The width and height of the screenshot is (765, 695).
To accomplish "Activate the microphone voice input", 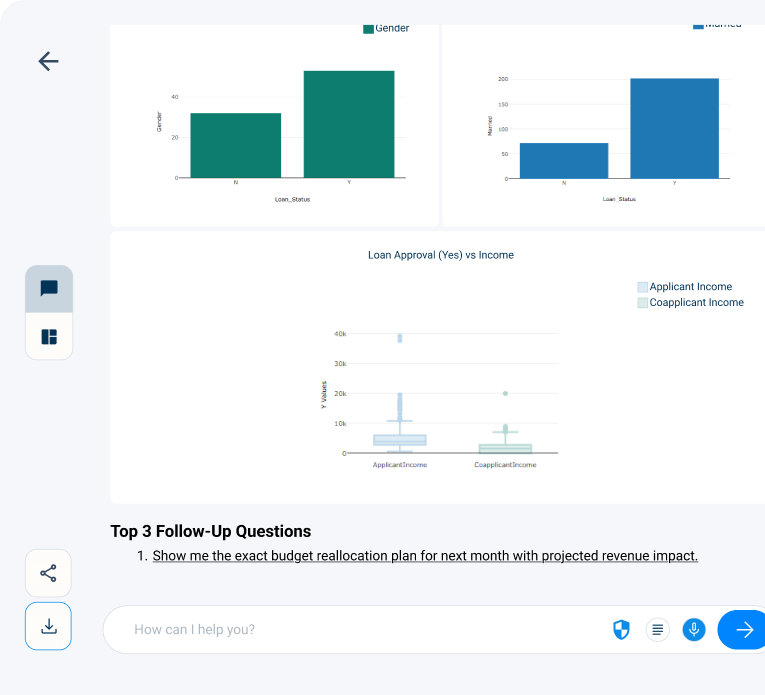I will click(x=694, y=629).
